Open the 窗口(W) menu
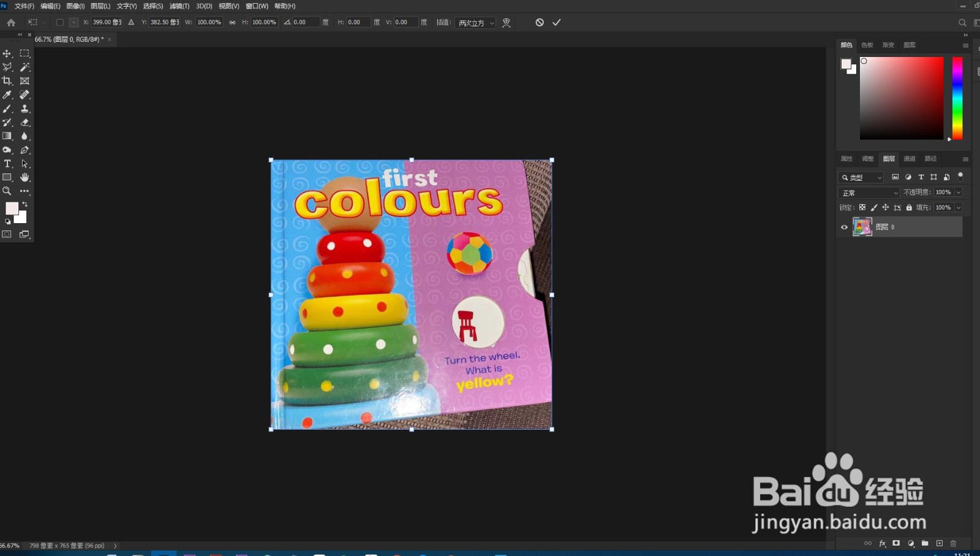This screenshot has width=980, height=556. click(x=257, y=6)
